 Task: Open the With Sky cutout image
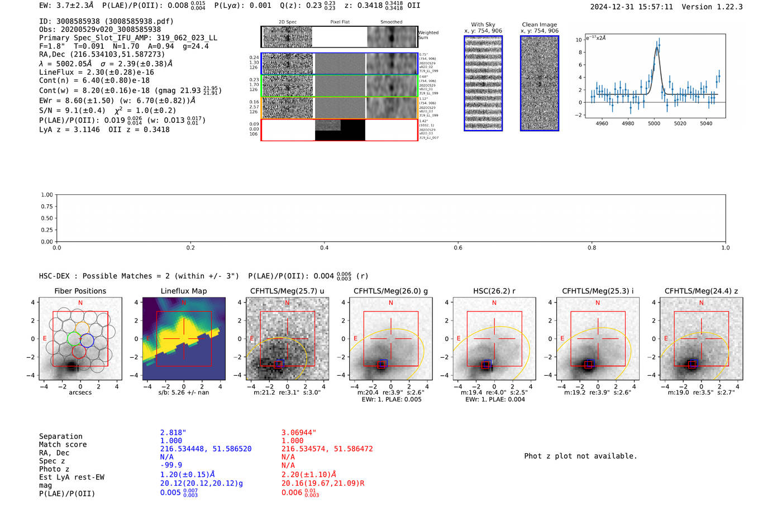click(483, 83)
